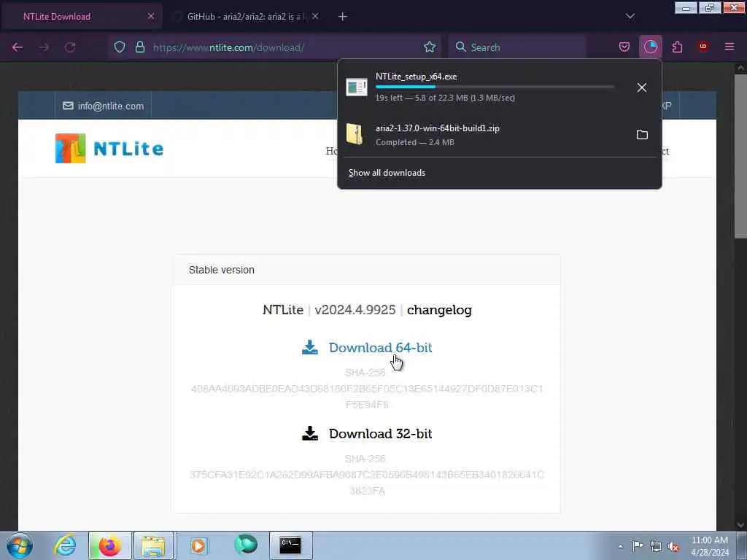Expand the list all tabs chevron
This screenshot has width=747, height=560.
[x=630, y=17]
